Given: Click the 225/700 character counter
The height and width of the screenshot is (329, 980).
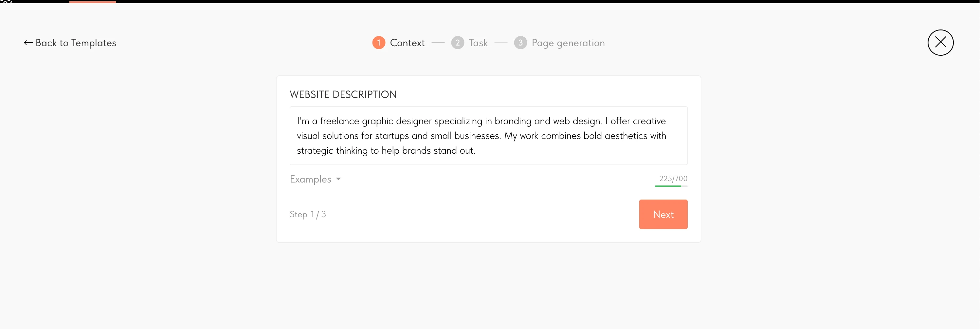Looking at the screenshot, I should coord(673,178).
